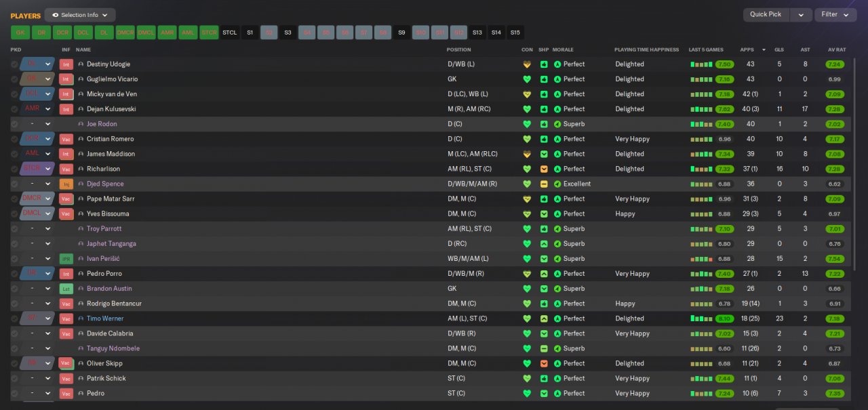Click match sharpness icon for Yves Bissouma
Screen dimensions: 868x410
click(x=544, y=213)
